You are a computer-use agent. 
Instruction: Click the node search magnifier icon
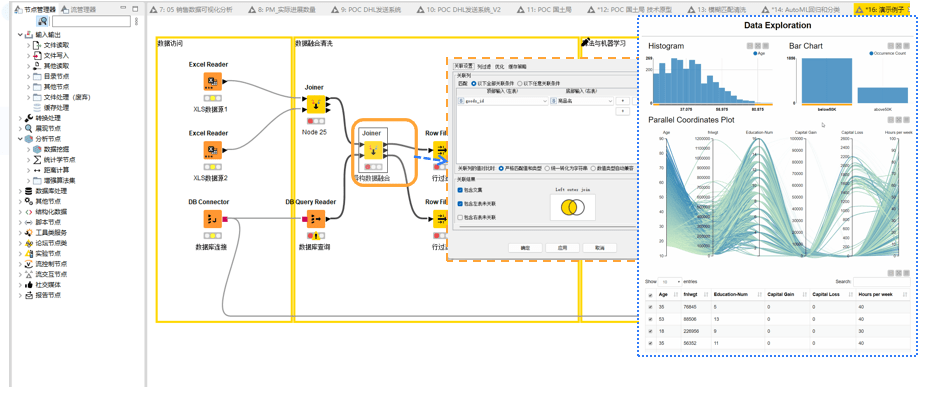43,21
